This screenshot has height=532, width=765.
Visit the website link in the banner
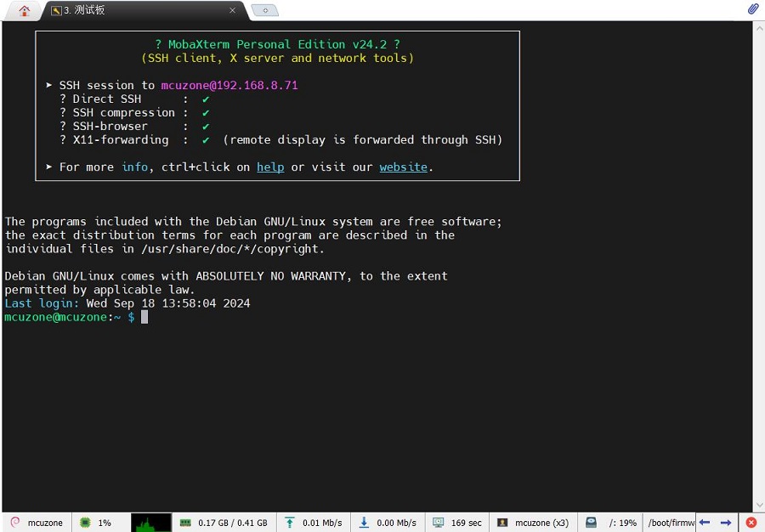pos(404,167)
